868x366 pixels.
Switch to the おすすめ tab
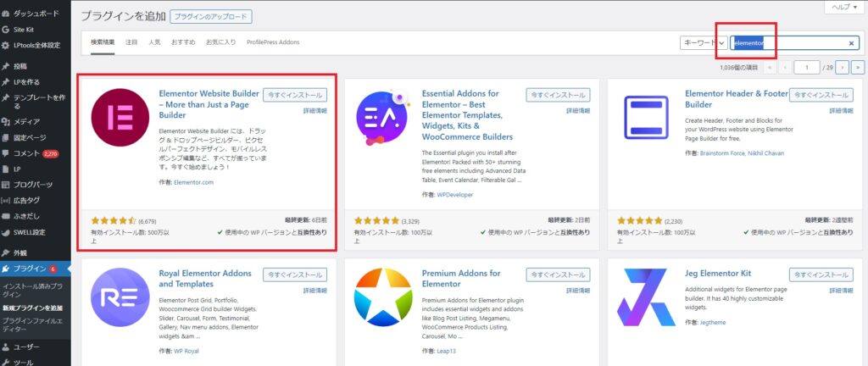pyautogui.click(x=183, y=42)
